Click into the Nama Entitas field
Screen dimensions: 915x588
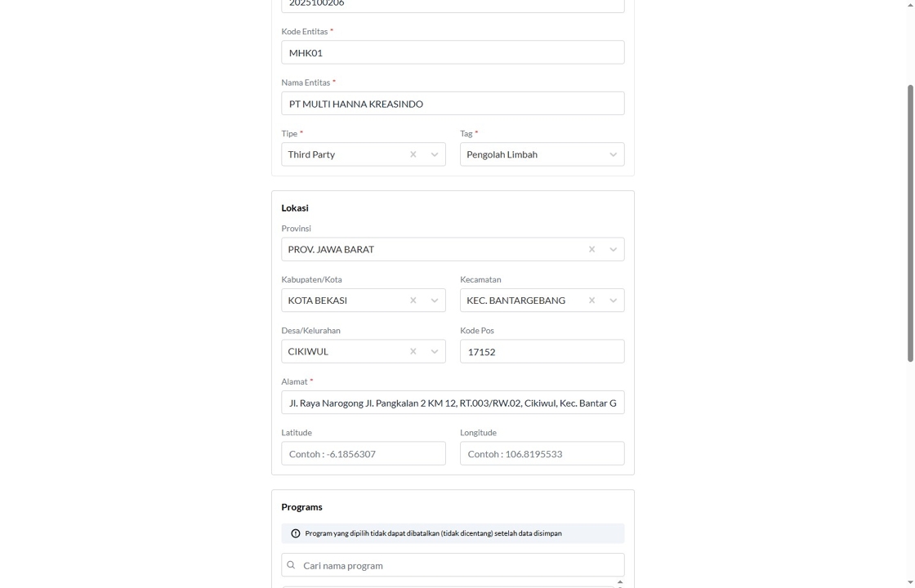(453, 104)
